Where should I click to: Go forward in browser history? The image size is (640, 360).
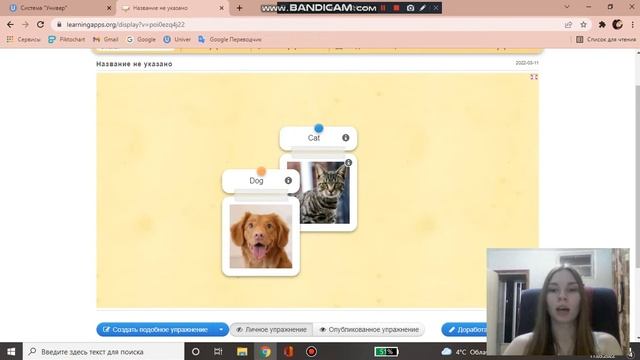(x=25, y=24)
